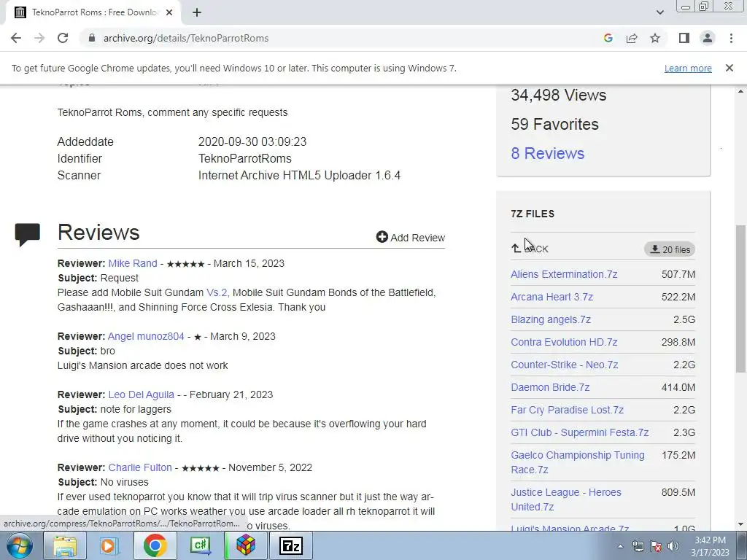This screenshot has height=560, width=747.
Task: Select the Addeddate value 2020-09-30 03:09:23
Action: pyautogui.click(x=252, y=142)
